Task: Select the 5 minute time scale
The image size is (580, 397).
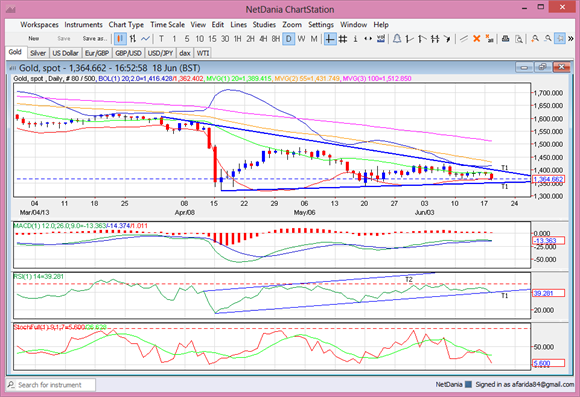Action: click(x=187, y=38)
